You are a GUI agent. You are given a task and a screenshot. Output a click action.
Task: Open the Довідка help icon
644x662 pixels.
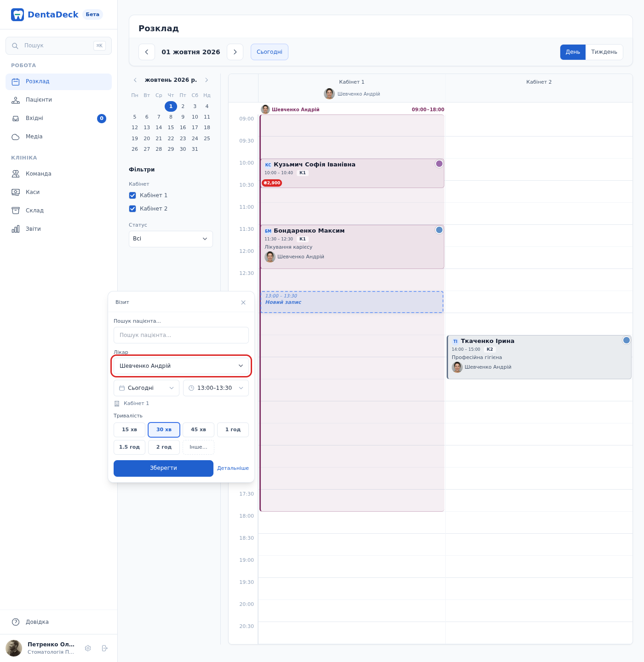[16, 622]
